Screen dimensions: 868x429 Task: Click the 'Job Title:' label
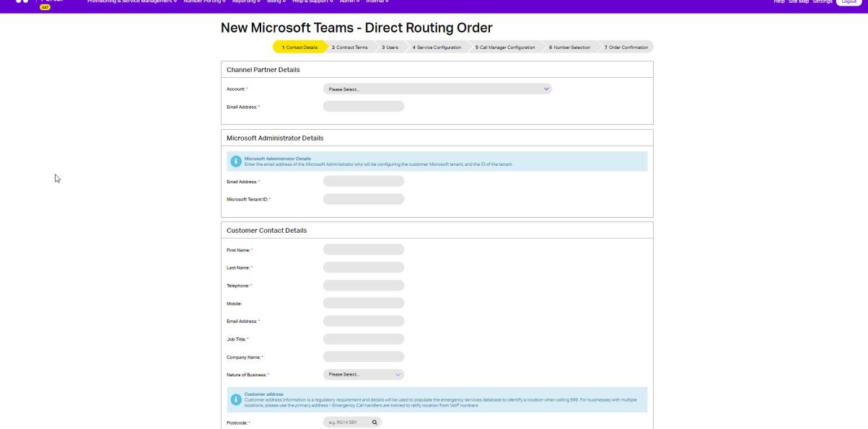click(x=237, y=339)
